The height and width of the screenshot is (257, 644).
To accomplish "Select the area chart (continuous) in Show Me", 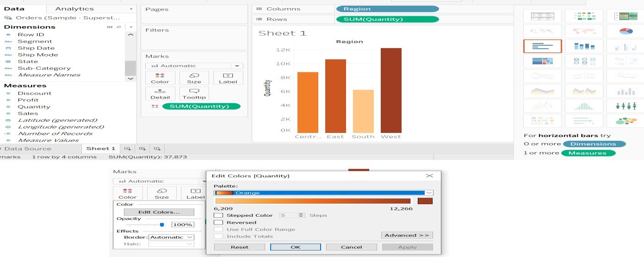I will tap(543, 91).
